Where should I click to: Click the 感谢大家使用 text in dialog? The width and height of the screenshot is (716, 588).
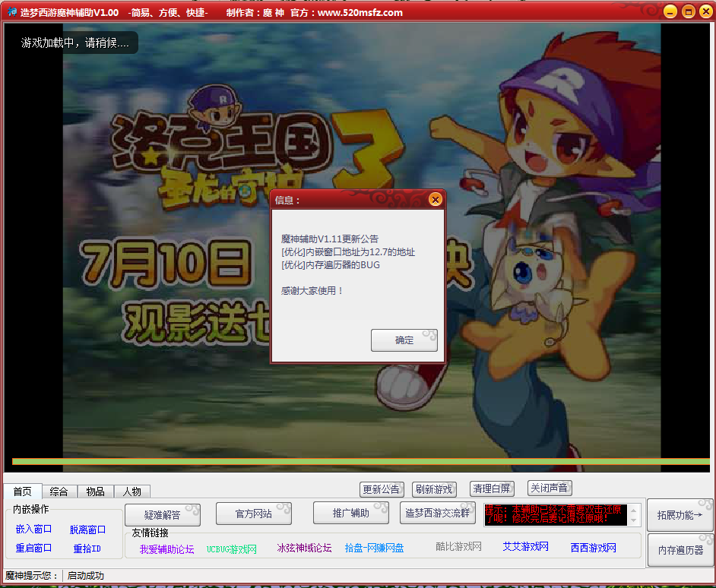click(312, 291)
